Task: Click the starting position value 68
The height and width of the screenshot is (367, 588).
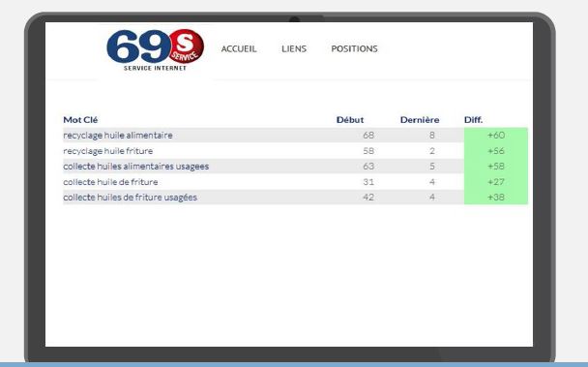Action: click(x=368, y=136)
